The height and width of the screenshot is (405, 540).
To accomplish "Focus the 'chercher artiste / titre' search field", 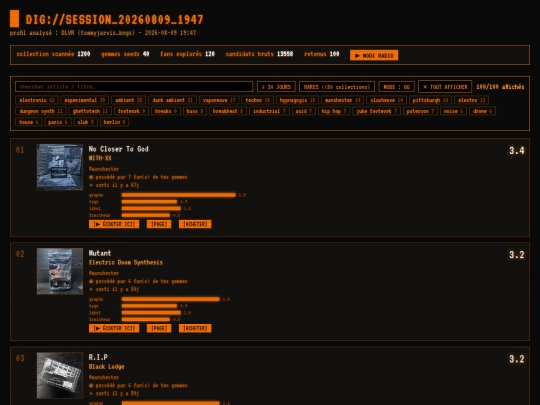I will coord(134,87).
